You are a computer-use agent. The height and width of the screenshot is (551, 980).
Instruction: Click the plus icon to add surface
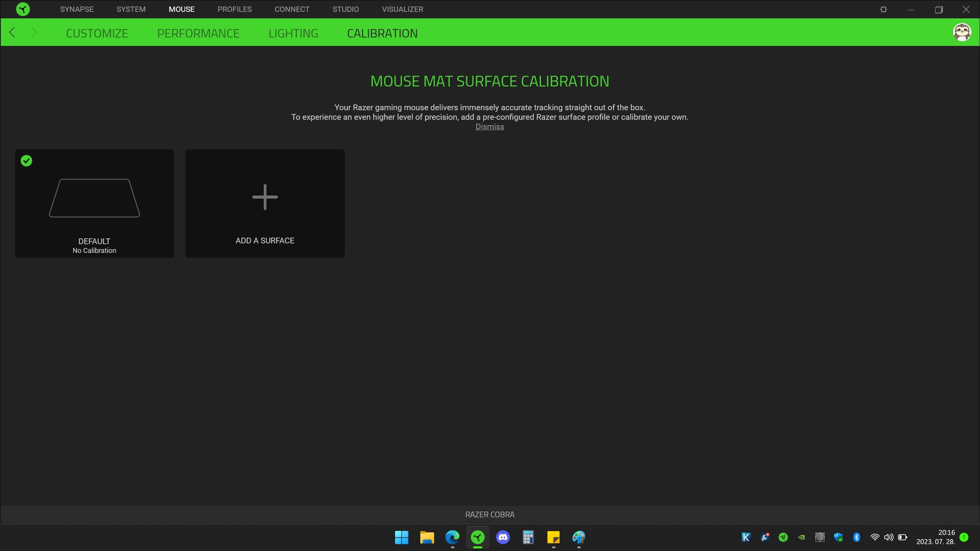265,197
